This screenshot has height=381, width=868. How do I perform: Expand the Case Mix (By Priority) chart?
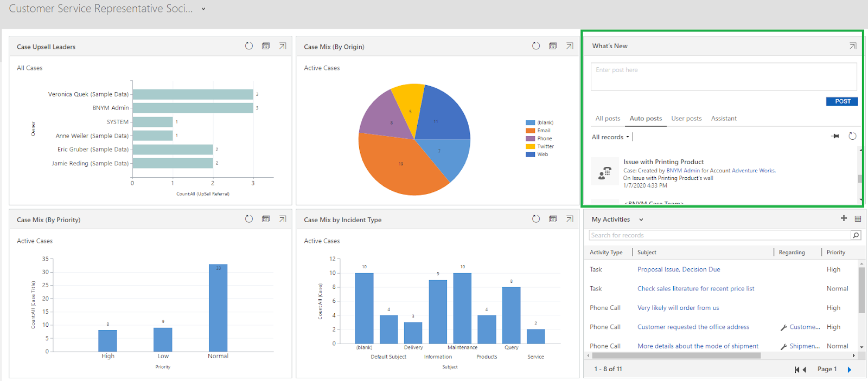[x=283, y=219]
